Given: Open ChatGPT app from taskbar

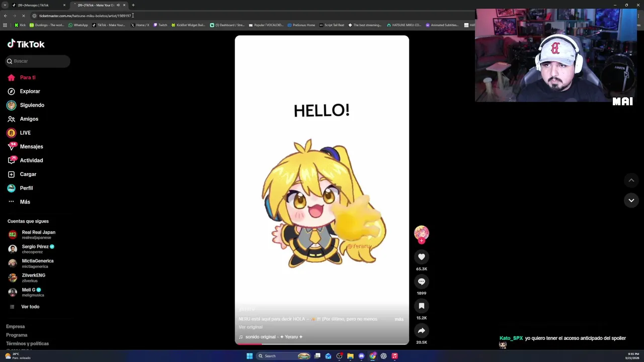Looking at the screenshot, I should click(383, 356).
